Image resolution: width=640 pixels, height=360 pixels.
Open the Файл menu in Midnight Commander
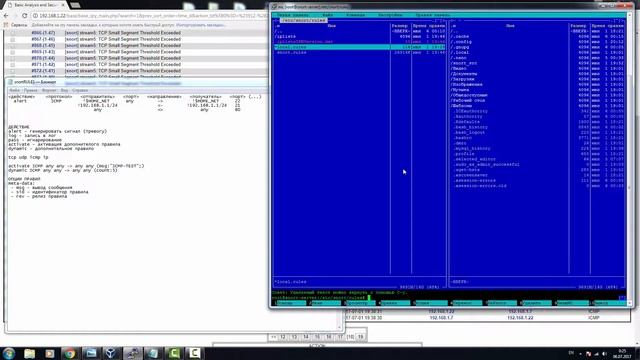point(328,15)
